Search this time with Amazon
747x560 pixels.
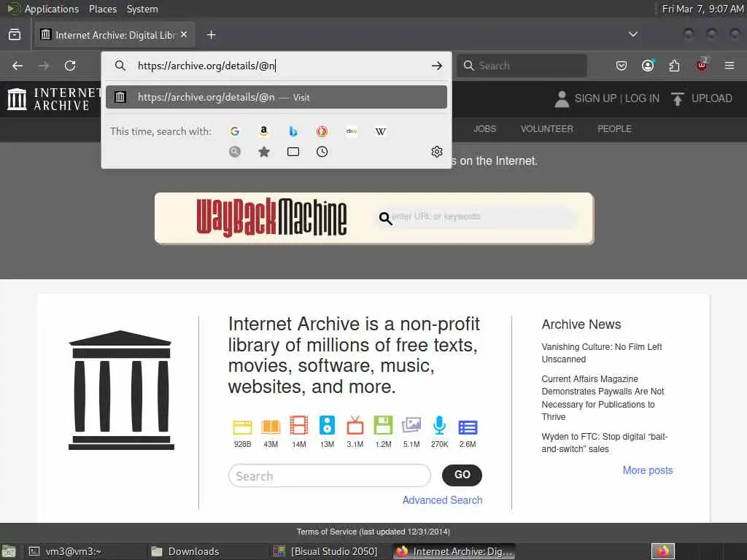[263, 131]
